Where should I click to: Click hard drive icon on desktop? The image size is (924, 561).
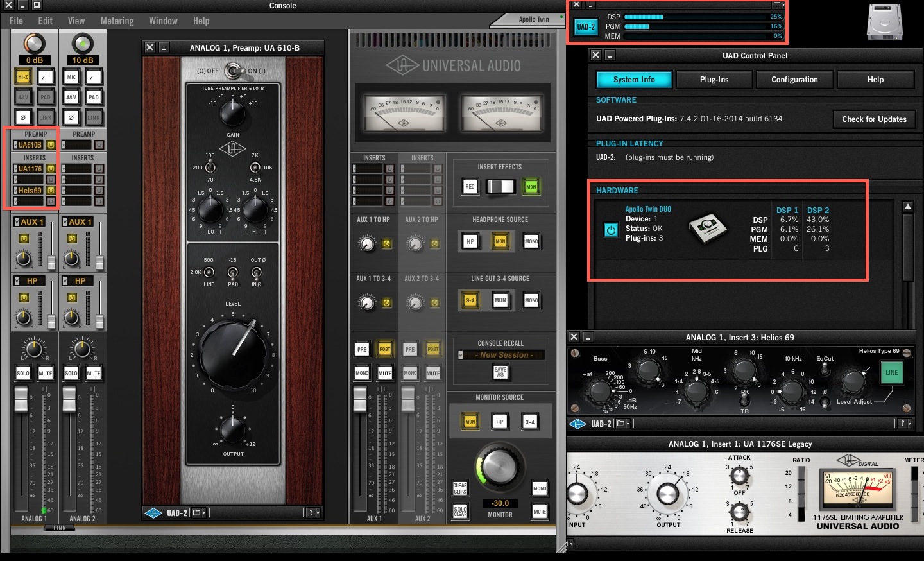pyautogui.click(x=885, y=21)
